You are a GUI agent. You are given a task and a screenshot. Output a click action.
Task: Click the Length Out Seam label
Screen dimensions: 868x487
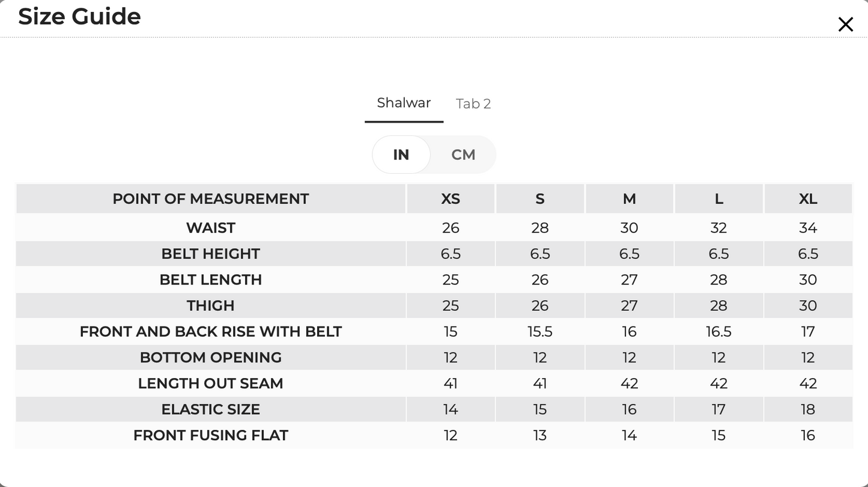click(211, 383)
